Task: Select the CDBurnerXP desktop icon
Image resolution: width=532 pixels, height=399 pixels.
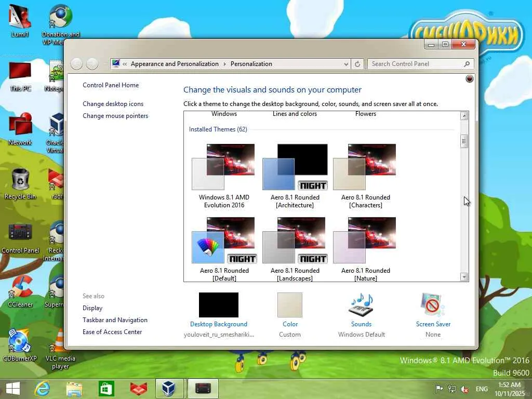Action: coord(20,345)
